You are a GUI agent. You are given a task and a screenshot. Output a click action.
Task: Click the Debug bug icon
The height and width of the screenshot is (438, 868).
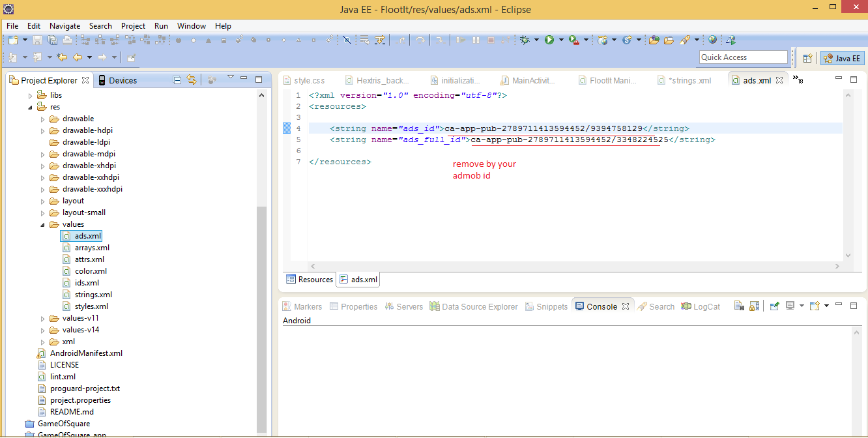pos(525,40)
